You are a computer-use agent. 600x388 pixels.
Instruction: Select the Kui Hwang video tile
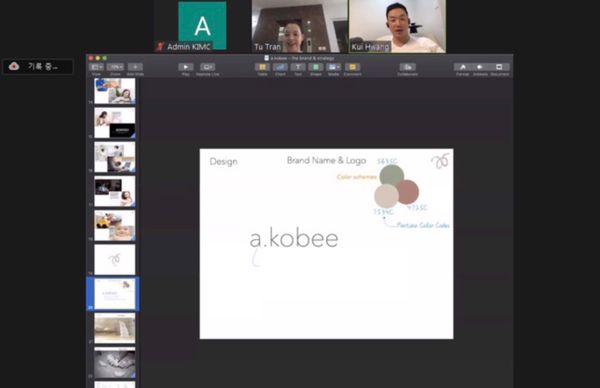[x=397, y=26]
